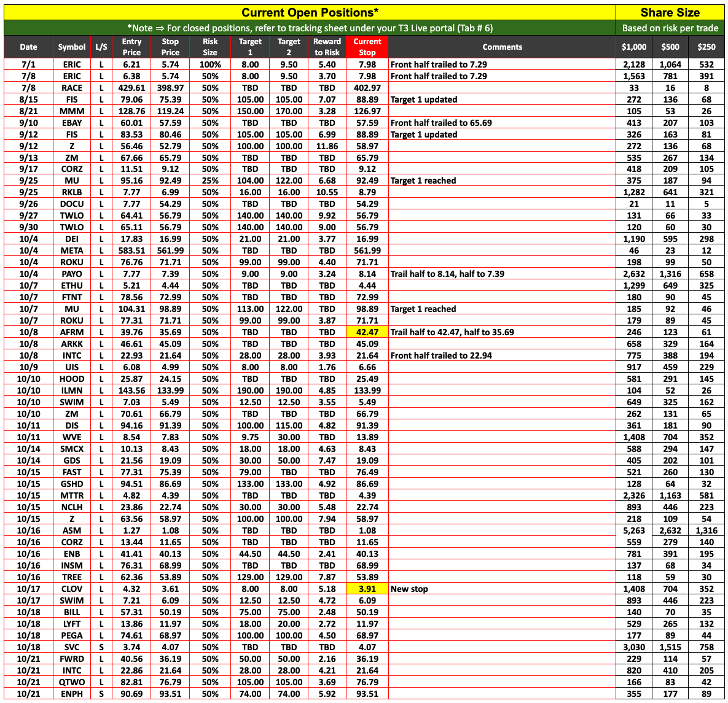
Task: Select the META entry price 583.51
Action: tap(131, 251)
